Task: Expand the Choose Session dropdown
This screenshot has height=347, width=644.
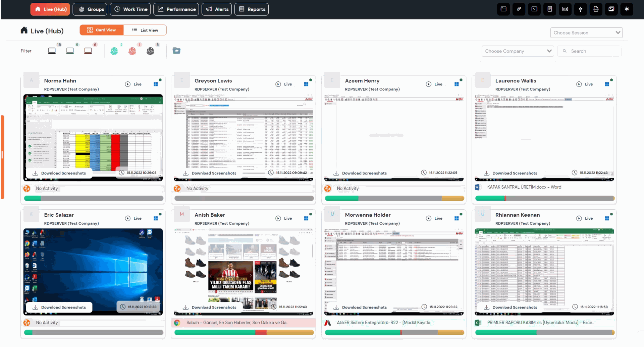Action: (x=586, y=33)
